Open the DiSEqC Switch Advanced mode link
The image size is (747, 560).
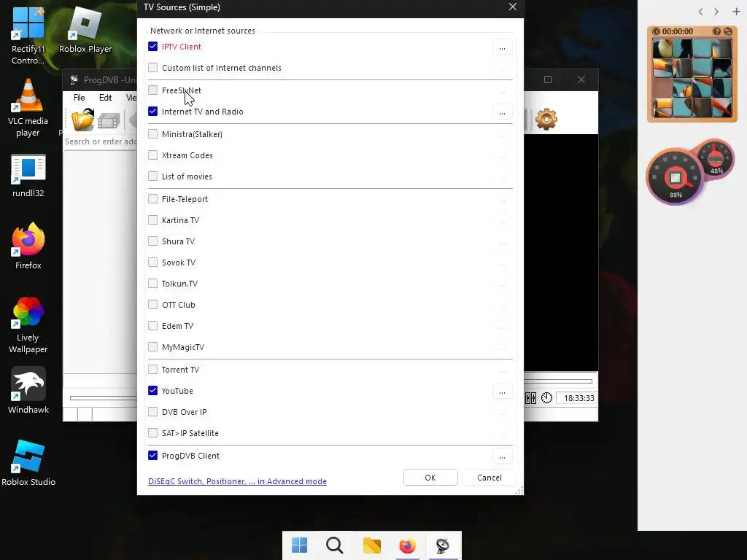[237, 481]
